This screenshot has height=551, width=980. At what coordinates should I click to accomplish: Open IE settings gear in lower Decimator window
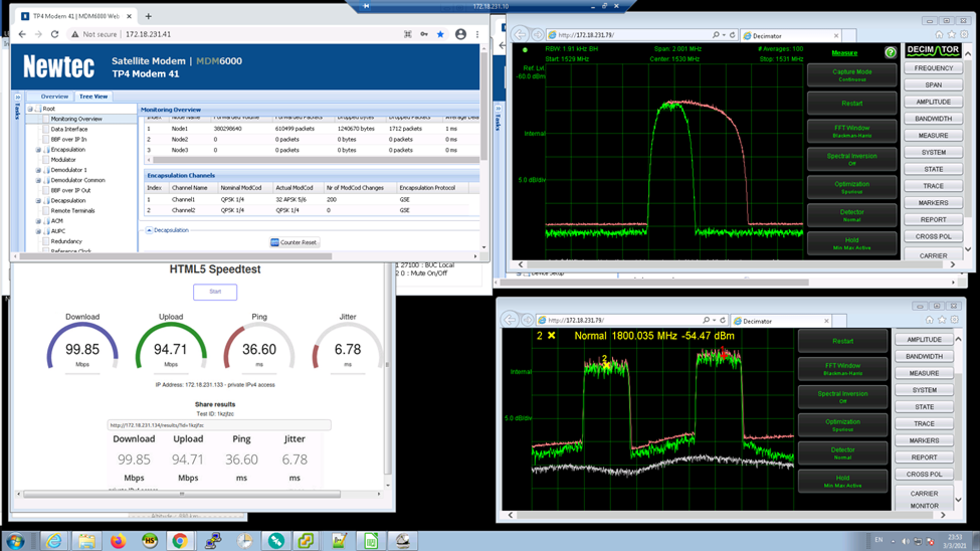[954, 319]
